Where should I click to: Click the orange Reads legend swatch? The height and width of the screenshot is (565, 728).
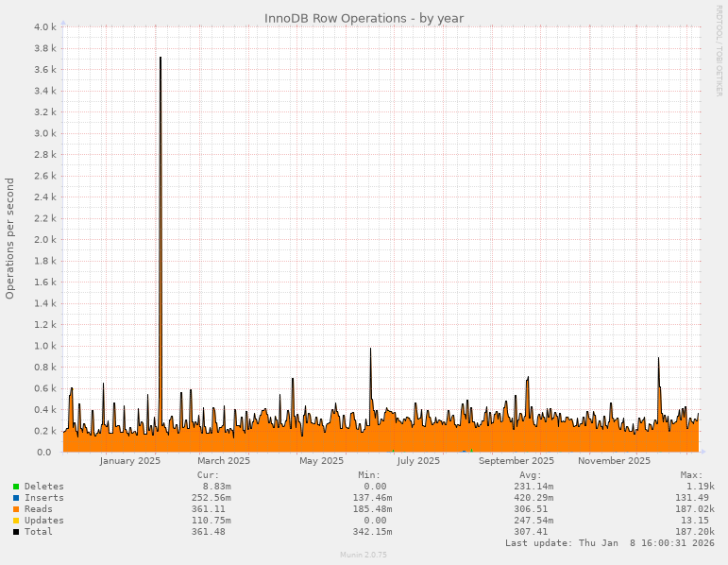coord(16,509)
